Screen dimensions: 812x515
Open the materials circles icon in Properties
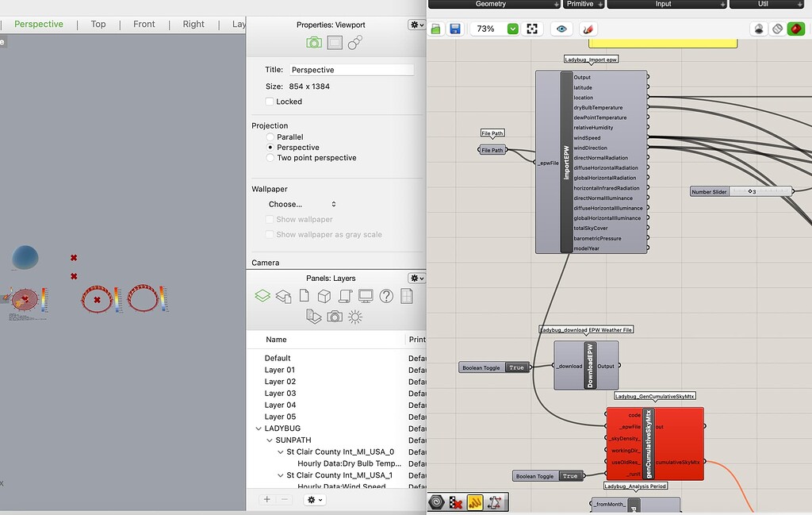click(355, 43)
